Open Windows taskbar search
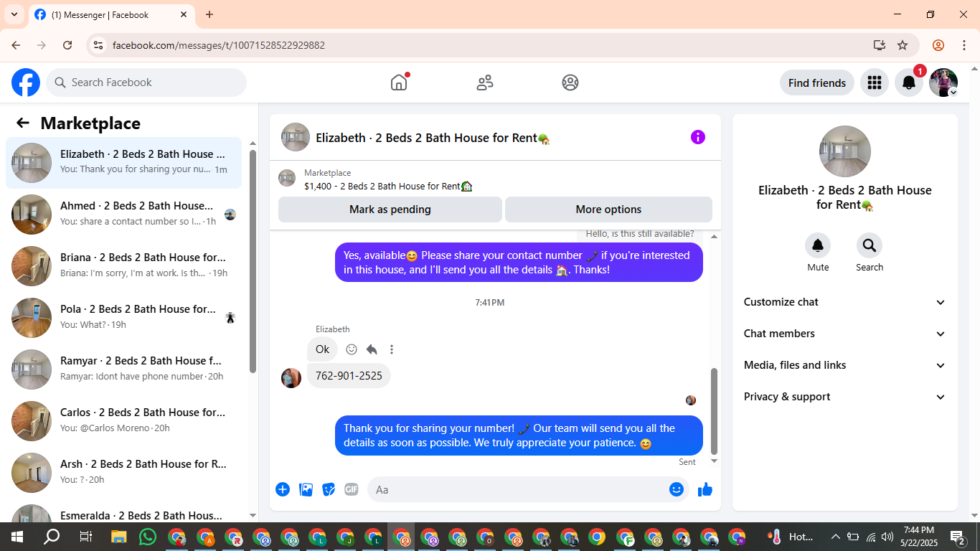The image size is (980, 551). tap(52, 537)
